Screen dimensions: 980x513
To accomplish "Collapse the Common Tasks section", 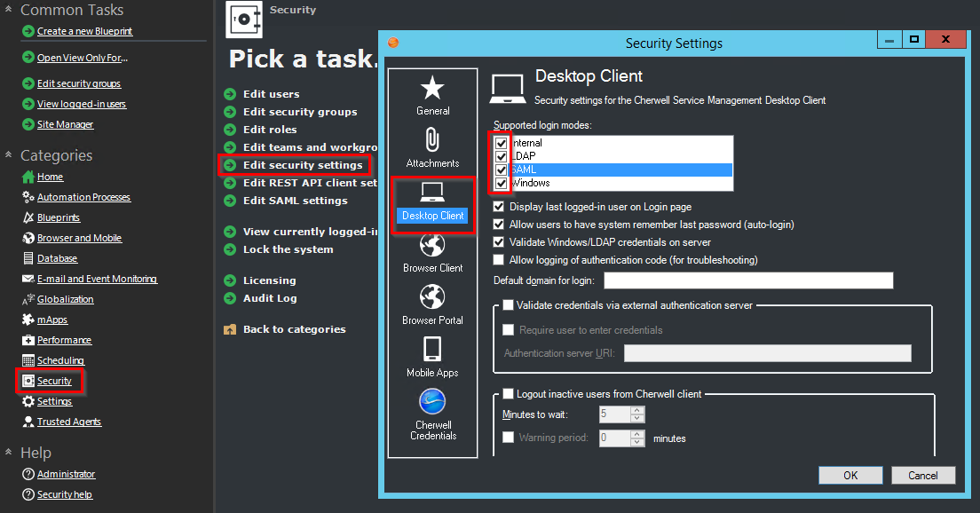I will click(8, 10).
